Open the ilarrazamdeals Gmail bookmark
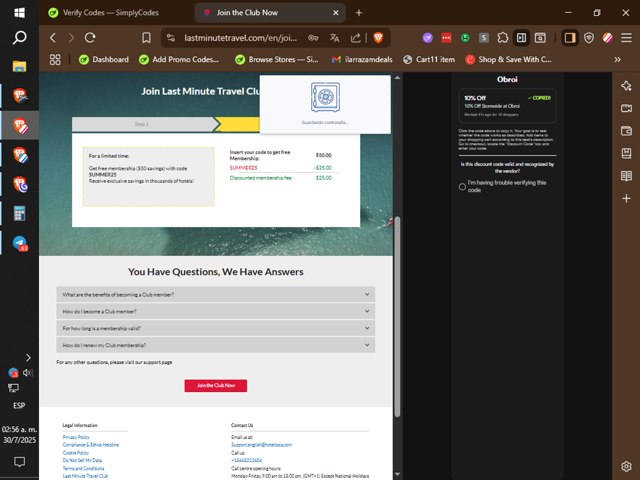 [362, 60]
